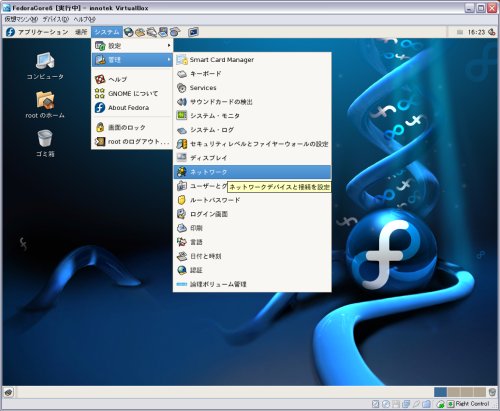Image resolution: width=500 pixels, height=411 pixels.
Task: Launch the word processor icon on panel
Action: 152,32
